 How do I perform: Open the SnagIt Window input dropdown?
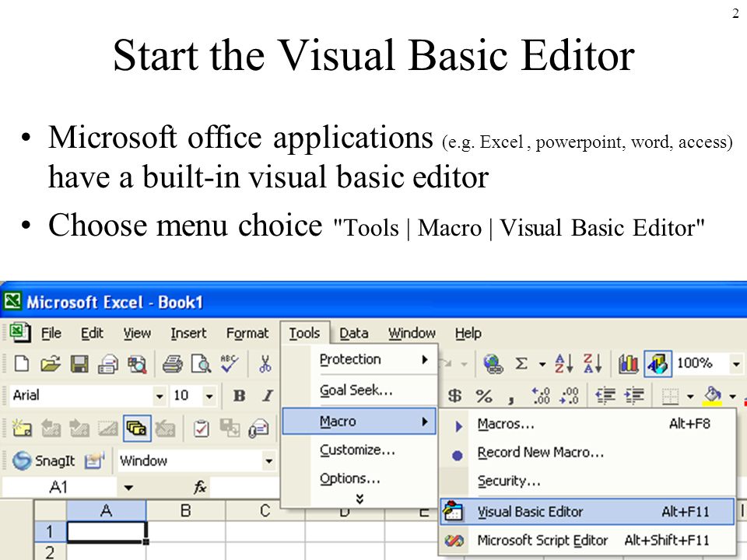pyautogui.click(x=268, y=461)
